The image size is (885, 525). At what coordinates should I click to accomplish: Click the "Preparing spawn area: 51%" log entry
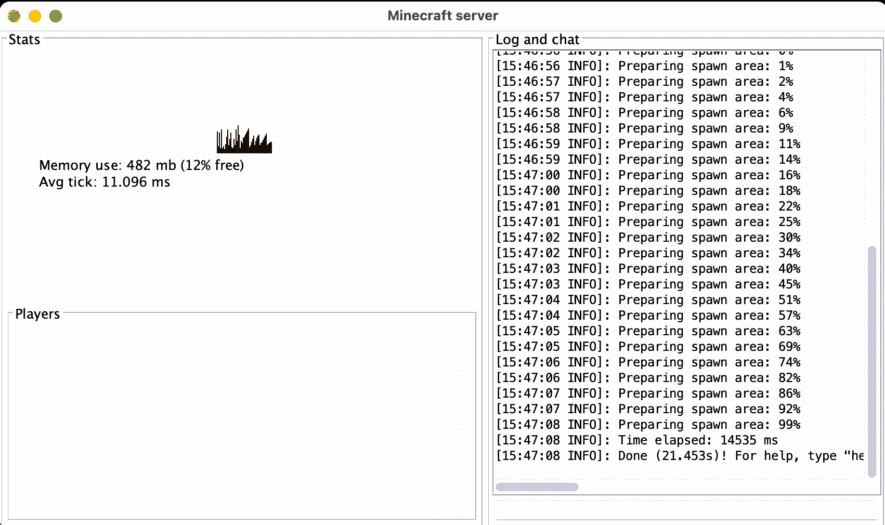647,300
